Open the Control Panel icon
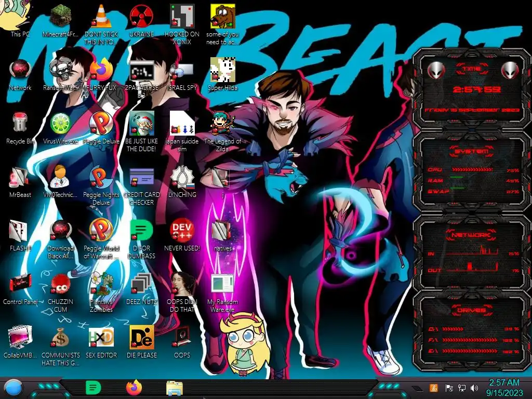The image size is (532, 399). click(20, 284)
